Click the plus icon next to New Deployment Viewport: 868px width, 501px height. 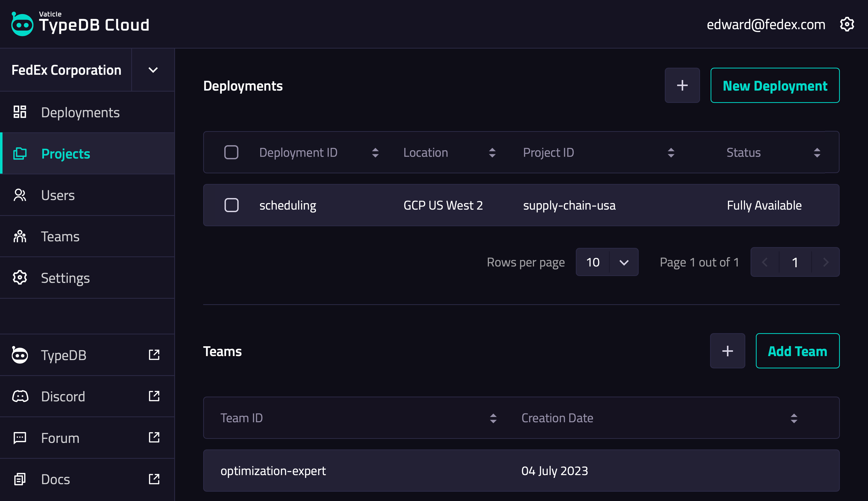coord(682,85)
